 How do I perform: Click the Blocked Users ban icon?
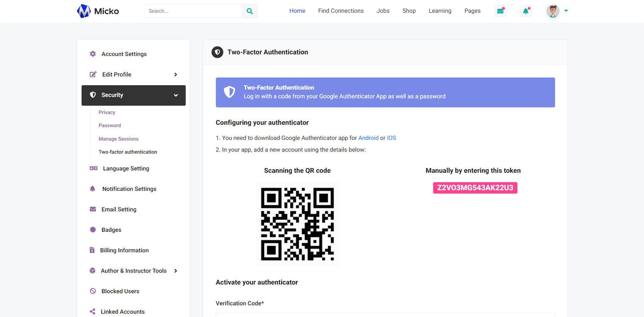pyautogui.click(x=93, y=291)
